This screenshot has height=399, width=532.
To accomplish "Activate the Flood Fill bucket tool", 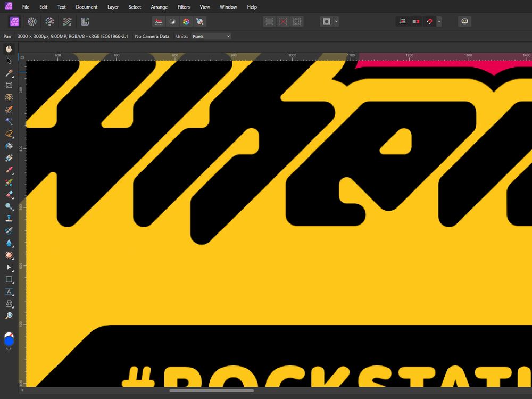I will 9,146.
